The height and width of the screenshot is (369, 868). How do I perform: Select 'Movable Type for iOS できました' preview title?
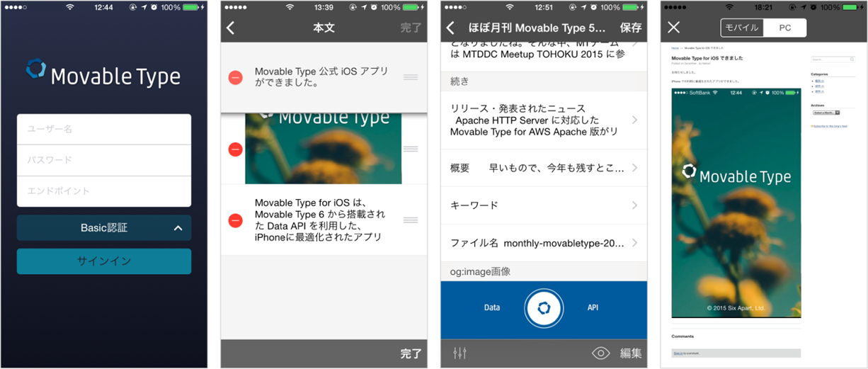[x=707, y=57]
